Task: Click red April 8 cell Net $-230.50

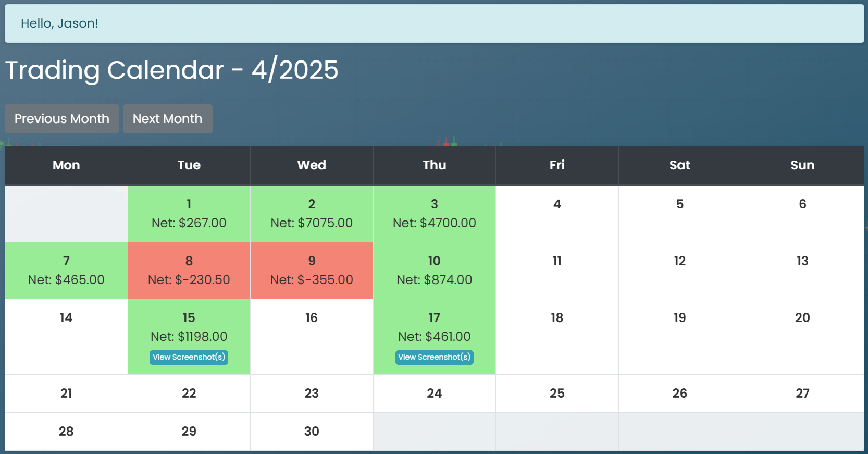Action: [189, 271]
